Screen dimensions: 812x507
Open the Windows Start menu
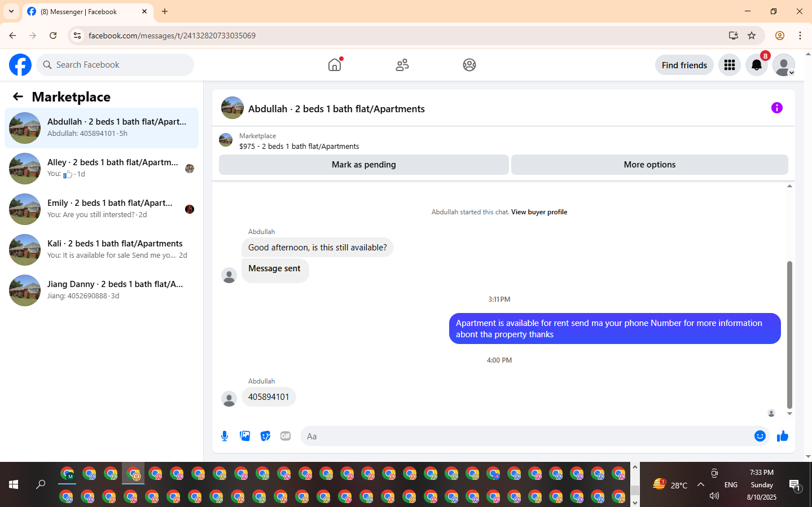pos(14,484)
